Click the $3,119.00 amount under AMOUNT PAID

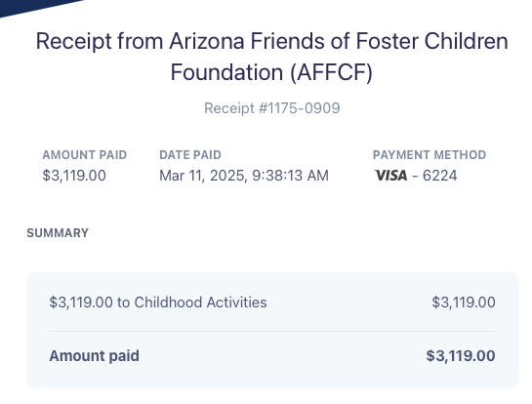(x=74, y=176)
